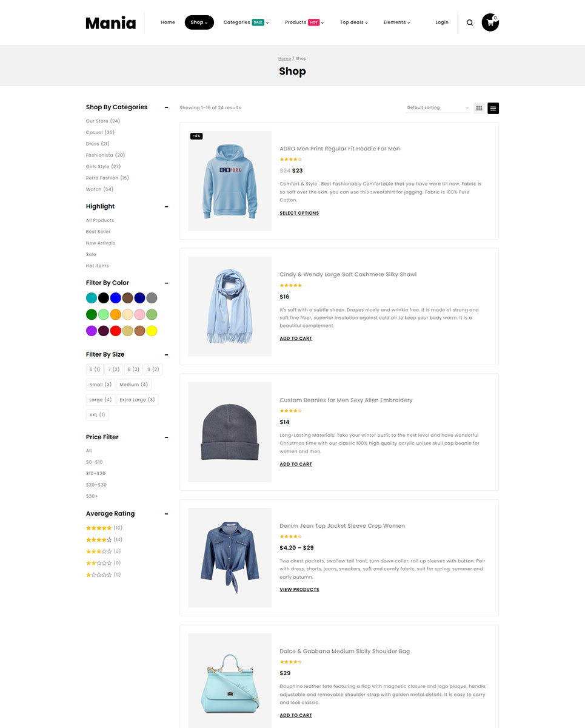This screenshot has height=728, width=585.
Task: Switch to grid view layout
Action: click(x=479, y=108)
